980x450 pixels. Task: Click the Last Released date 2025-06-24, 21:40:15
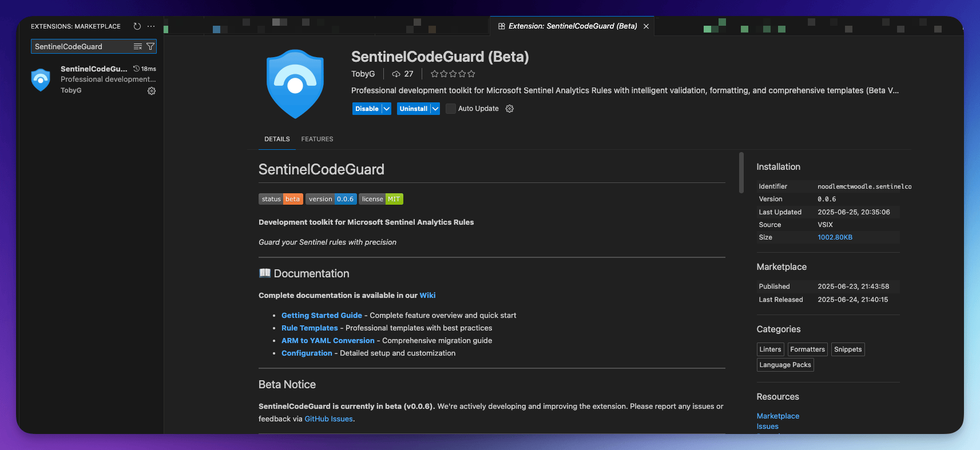[852, 300]
